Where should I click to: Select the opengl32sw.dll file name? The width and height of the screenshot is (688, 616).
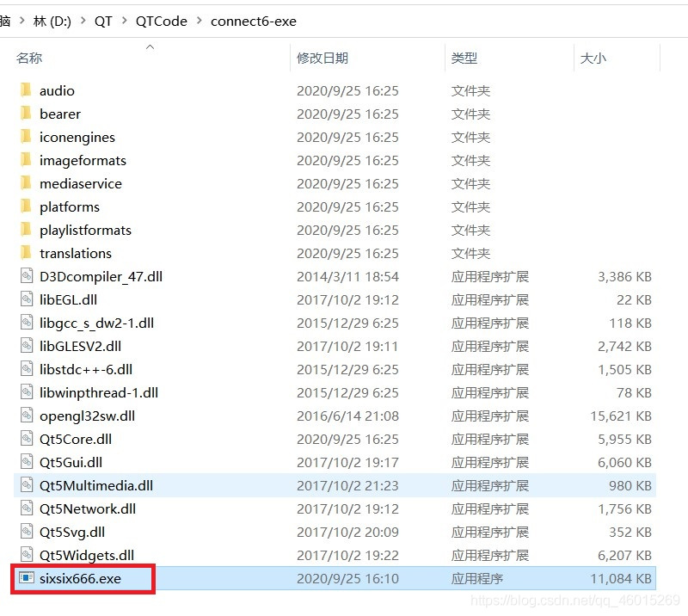point(88,416)
